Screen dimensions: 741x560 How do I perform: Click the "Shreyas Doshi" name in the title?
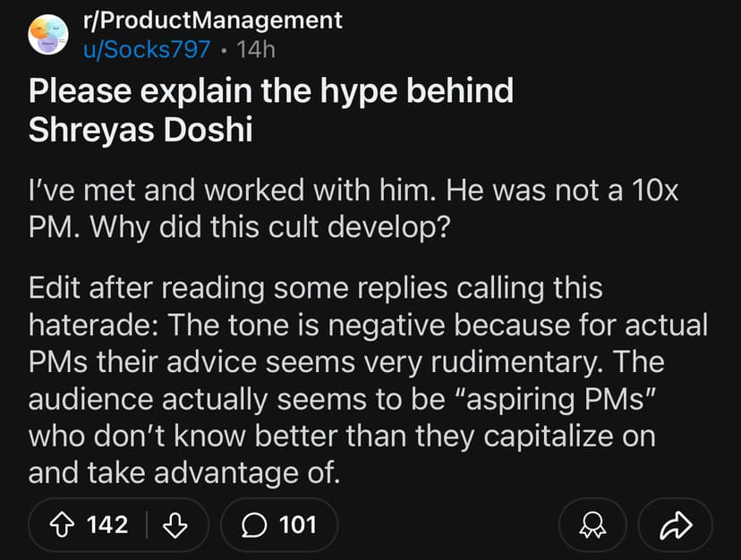(141, 130)
